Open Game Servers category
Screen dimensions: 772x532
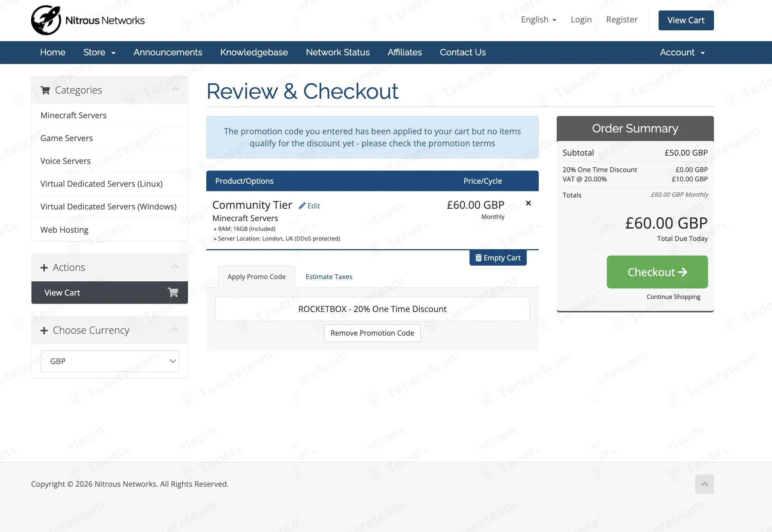tap(110, 138)
